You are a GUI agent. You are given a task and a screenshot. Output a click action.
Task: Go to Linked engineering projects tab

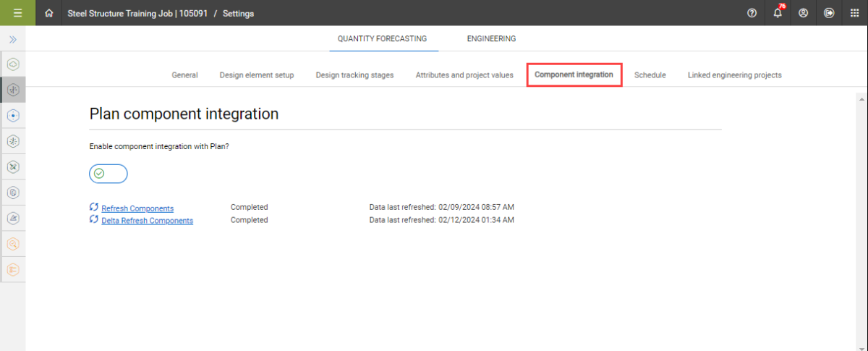point(734,75)
